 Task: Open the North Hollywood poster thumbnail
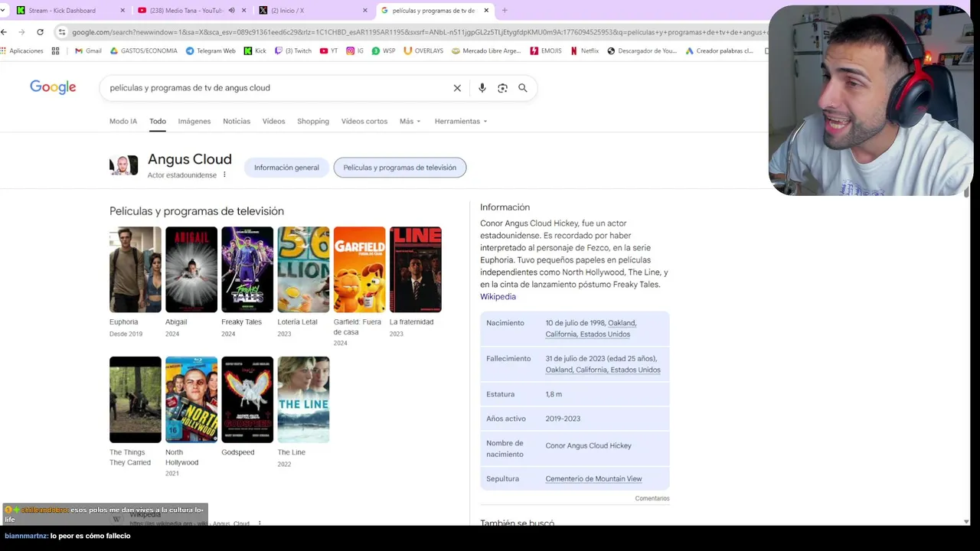pyautogui.click(x=191, y=399)
